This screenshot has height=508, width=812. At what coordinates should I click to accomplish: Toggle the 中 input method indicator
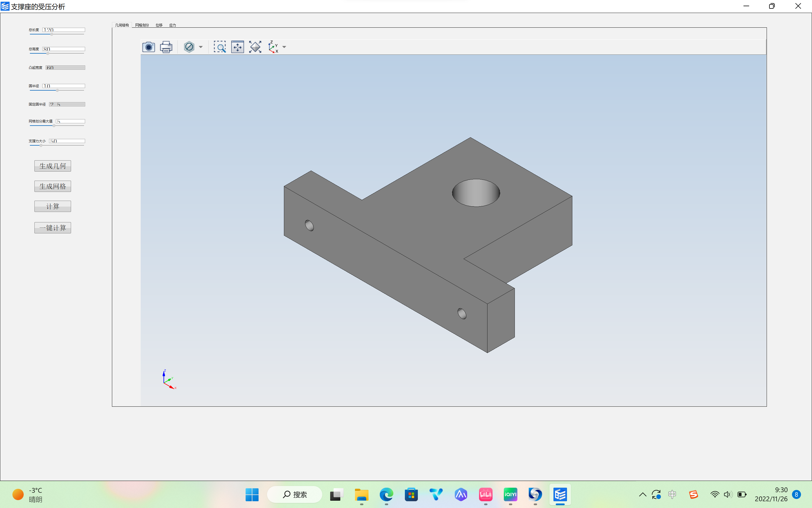click(x=672, y=494)
